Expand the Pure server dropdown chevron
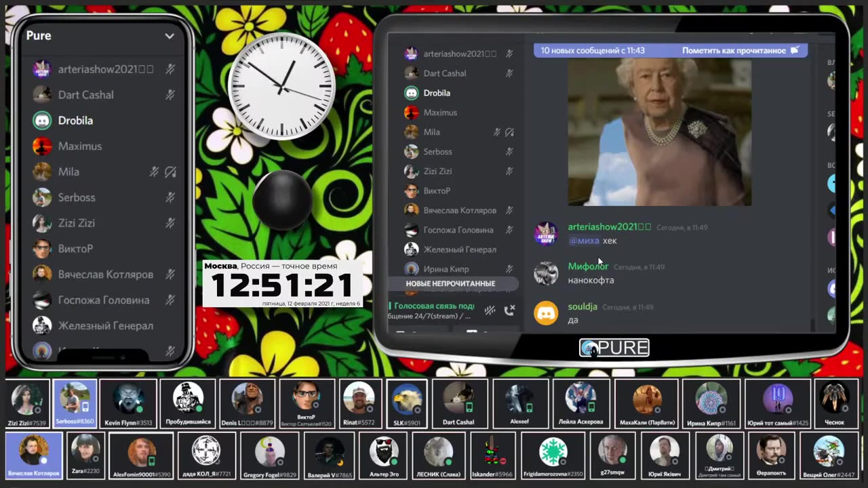The height and width of the screenshot is (488, 868). [x=170, y=36]
